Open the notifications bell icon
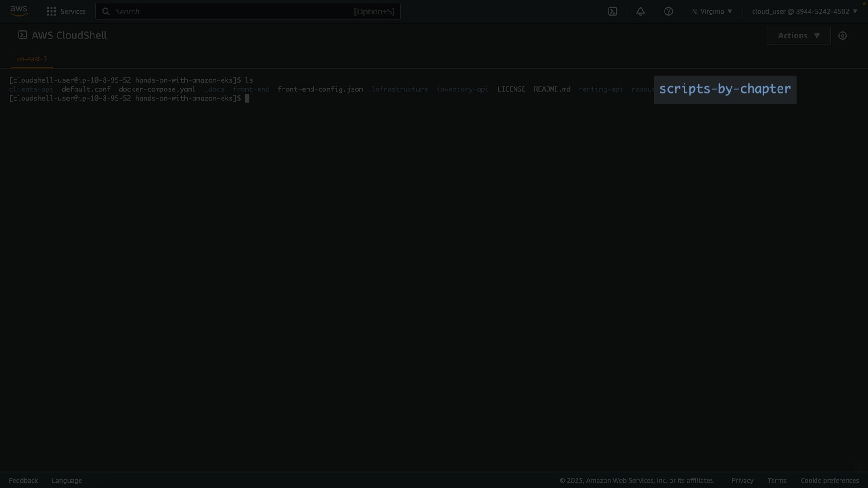This screenshot has width=868, height=488. point(640,11)
